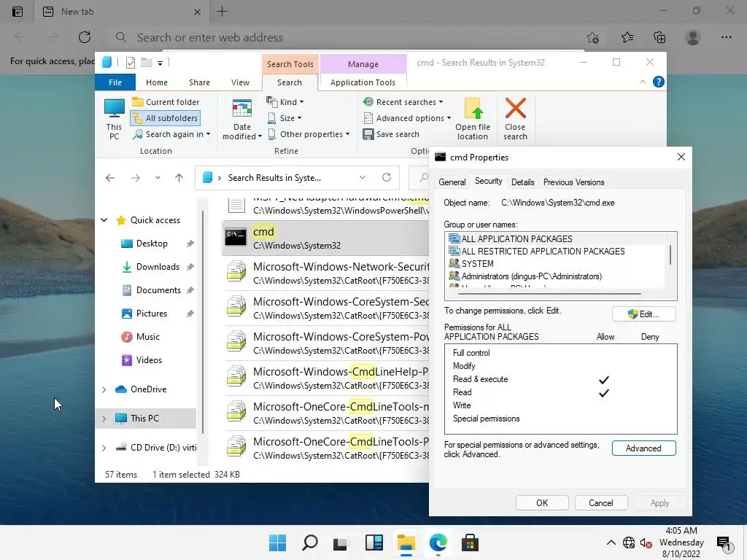The image size is (747, 560).
Task: Click the Explorer back arrow
Action: click(110, 178)
